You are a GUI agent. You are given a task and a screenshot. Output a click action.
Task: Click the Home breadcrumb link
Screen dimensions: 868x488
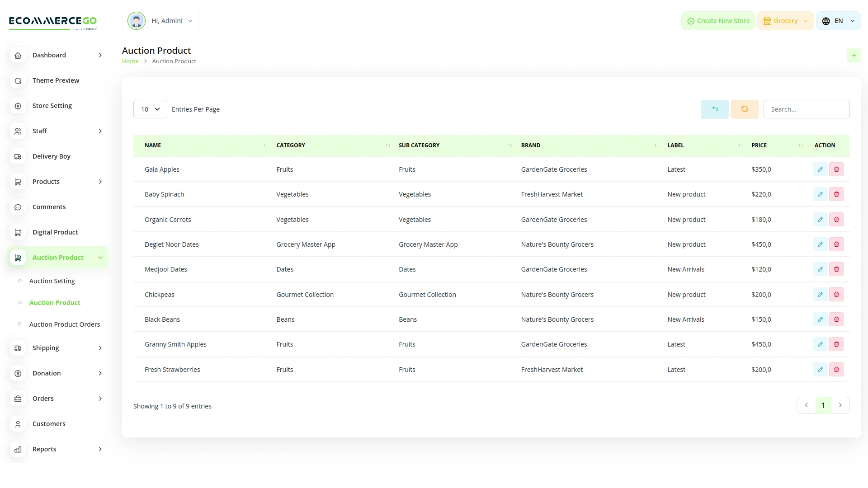click(130, 61)
